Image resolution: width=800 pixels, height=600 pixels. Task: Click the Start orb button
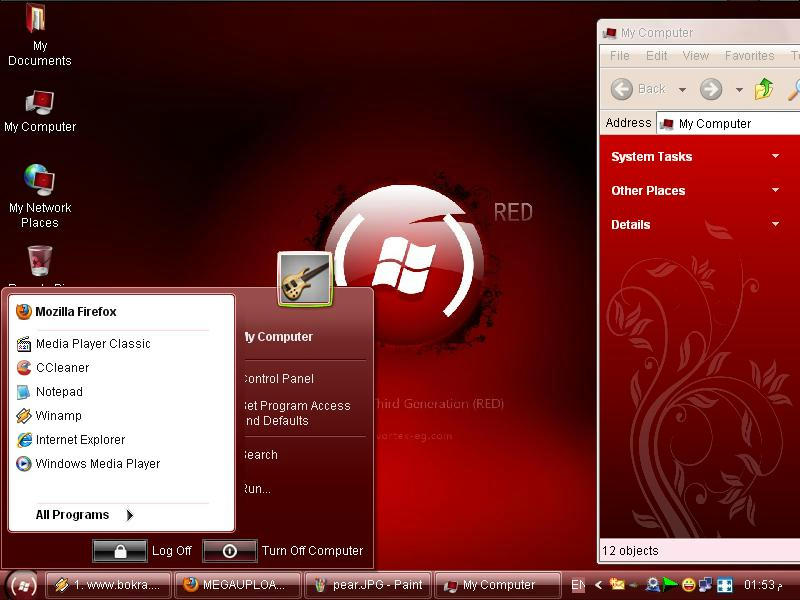pyautogui.click(x=22, y=585)
